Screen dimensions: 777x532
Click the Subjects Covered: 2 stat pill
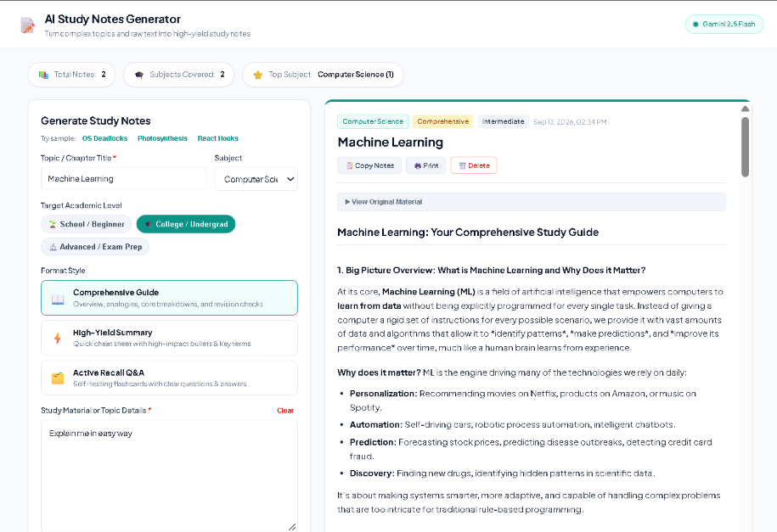179,75
